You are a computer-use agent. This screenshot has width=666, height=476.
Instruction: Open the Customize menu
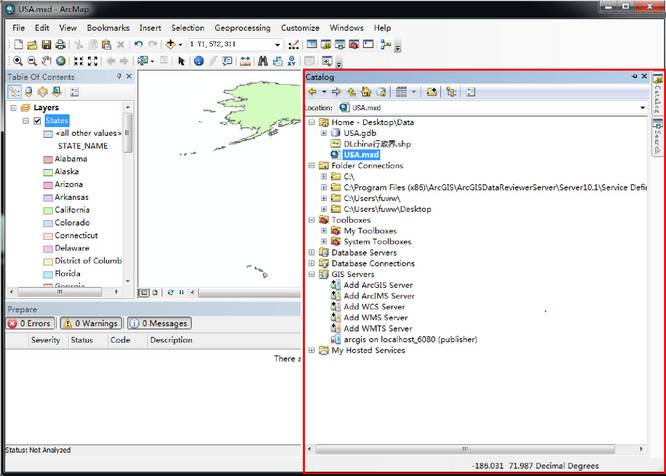[x=300, y=28]
